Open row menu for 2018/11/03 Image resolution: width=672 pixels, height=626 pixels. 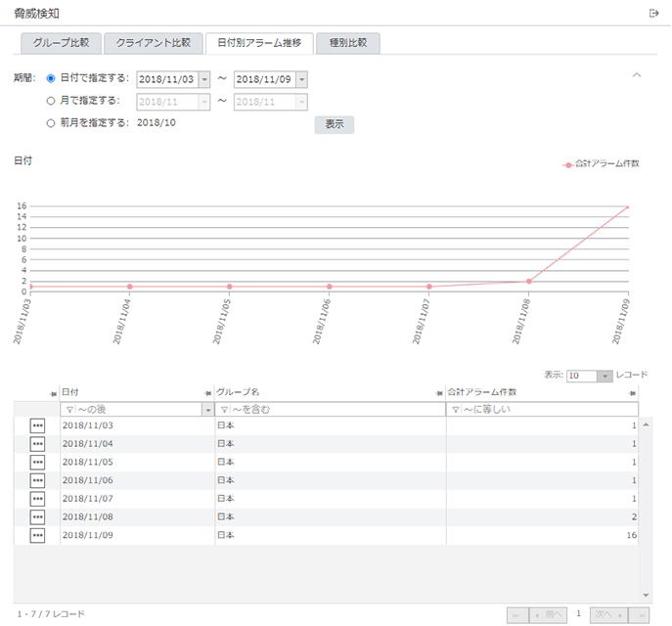[38, 425]
